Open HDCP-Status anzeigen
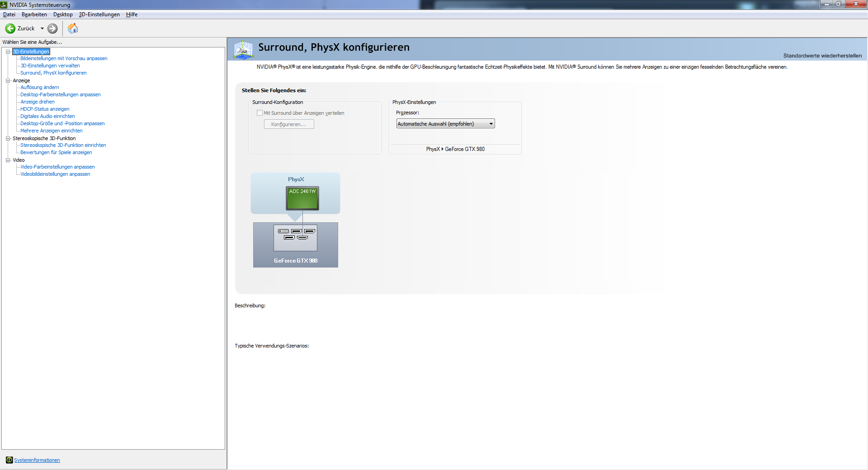Viewport: 868px width, 470px height. coord(45,109)
